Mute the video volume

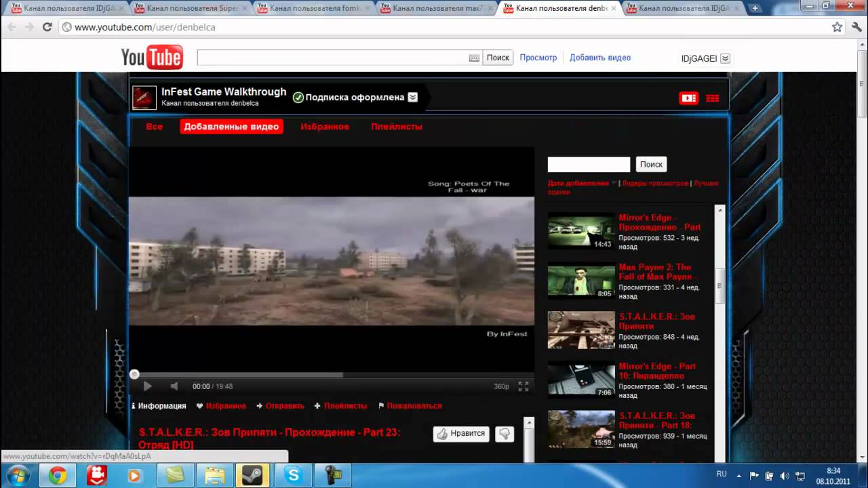tap(174, 386)
